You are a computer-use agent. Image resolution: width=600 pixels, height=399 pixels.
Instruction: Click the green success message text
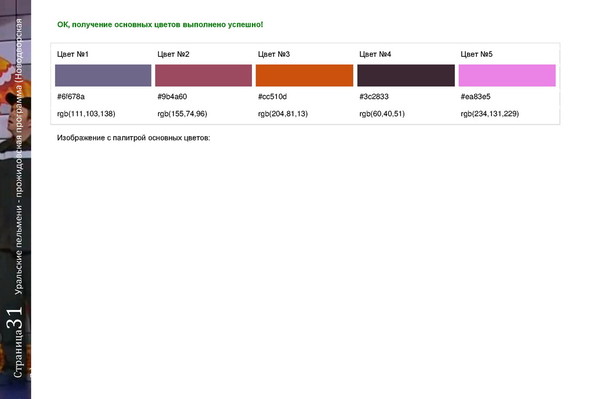(x=160, y=24)
